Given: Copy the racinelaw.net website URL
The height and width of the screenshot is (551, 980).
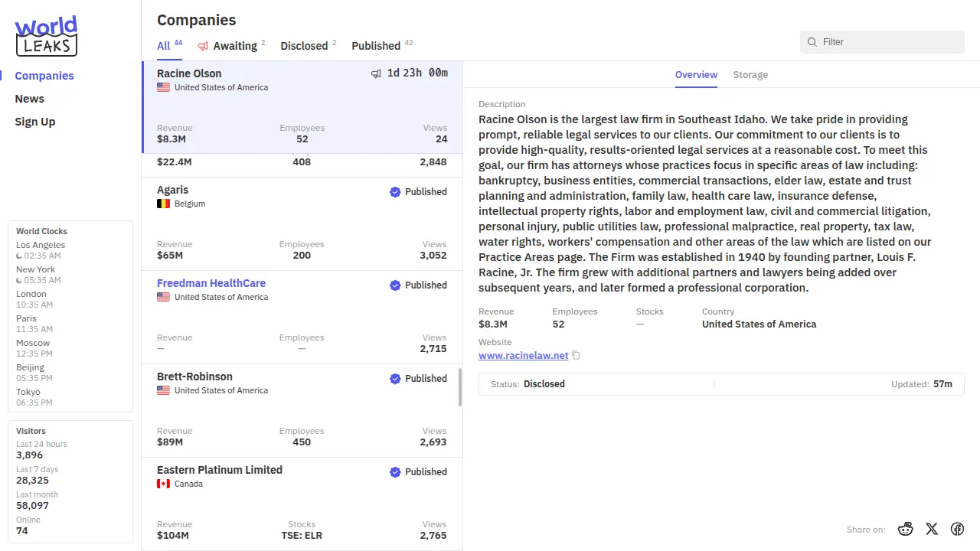Looking at the screenshot, I should tap(577, 356).
